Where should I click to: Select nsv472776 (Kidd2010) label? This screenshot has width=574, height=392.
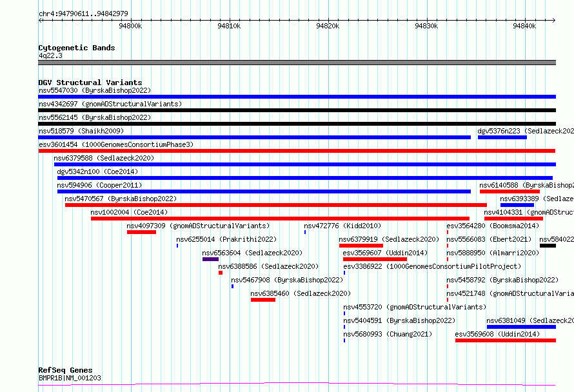(x=342, y=226)
